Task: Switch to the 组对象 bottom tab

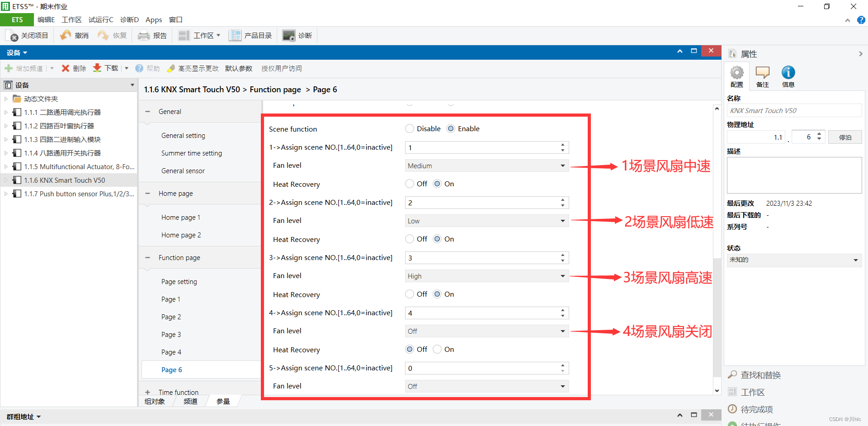Action: [x=155, y=402]
